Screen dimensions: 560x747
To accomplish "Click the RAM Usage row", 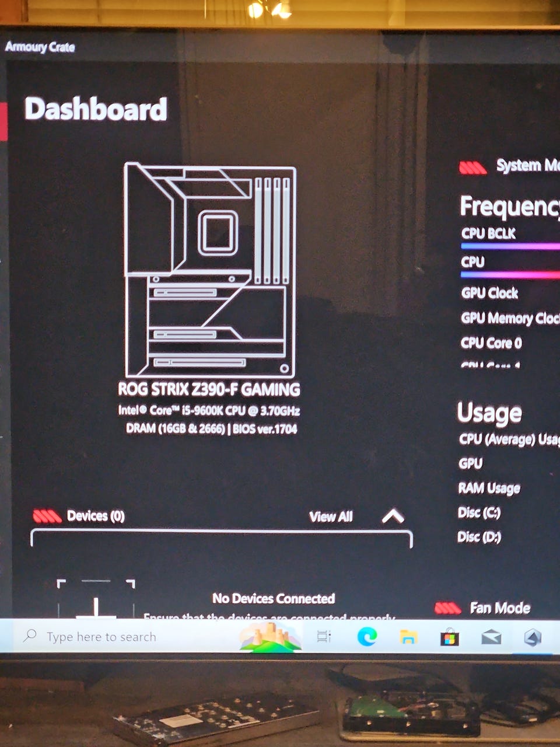I will [x=489, y=488].
